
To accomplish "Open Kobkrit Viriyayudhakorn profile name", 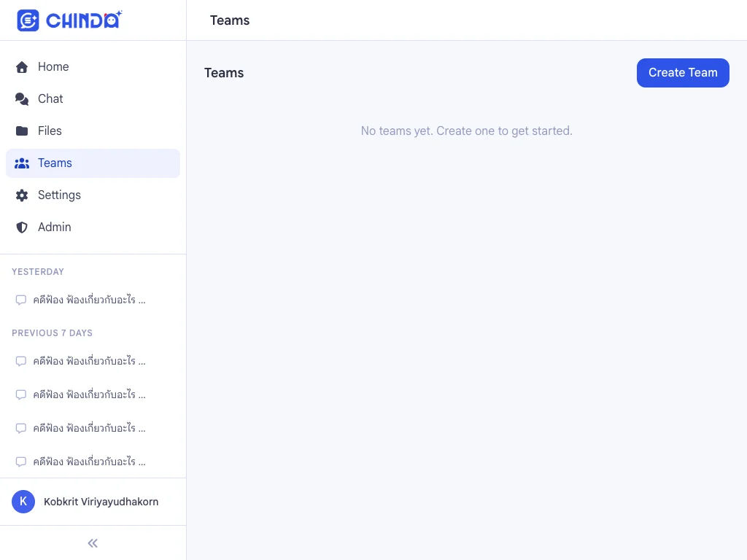I will click(101, 502).
